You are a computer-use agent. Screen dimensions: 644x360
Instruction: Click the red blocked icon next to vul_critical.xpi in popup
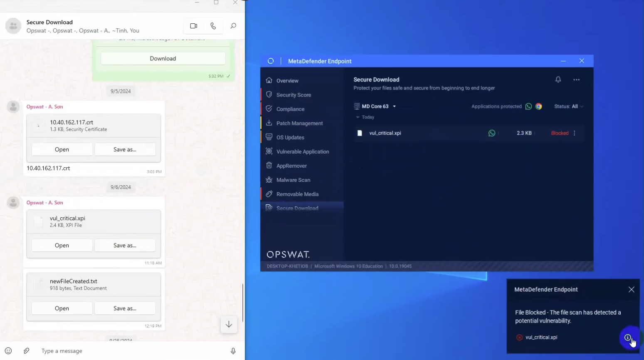(519, 338)
